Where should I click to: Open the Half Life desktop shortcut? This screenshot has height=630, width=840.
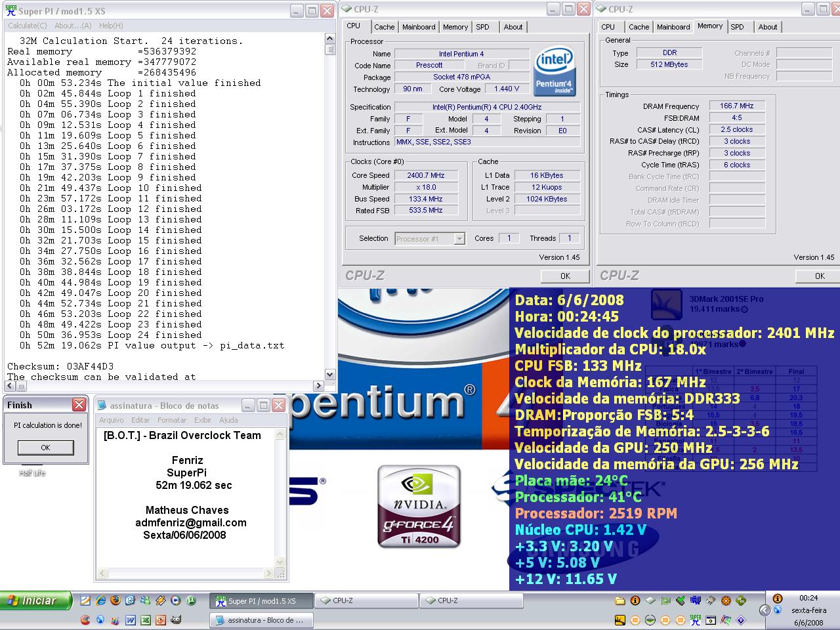tap(31, 472)
